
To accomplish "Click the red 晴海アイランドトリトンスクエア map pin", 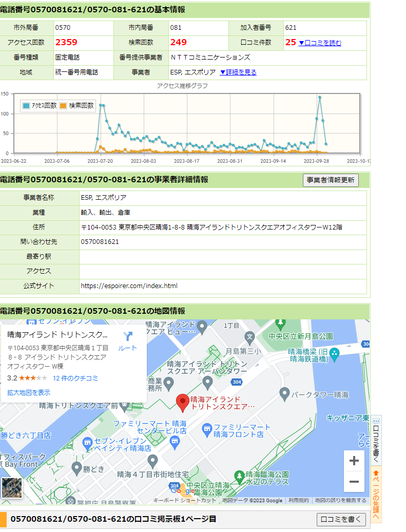I will pos(183,403).
